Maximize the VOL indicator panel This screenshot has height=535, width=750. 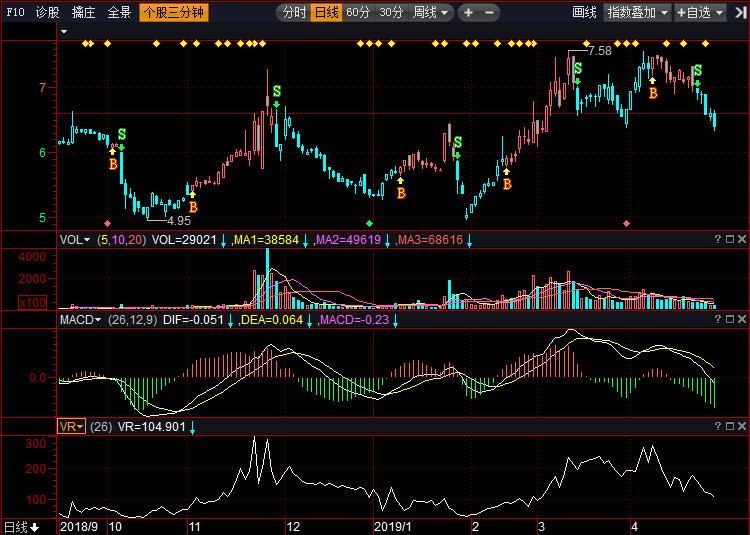point(730,239)
